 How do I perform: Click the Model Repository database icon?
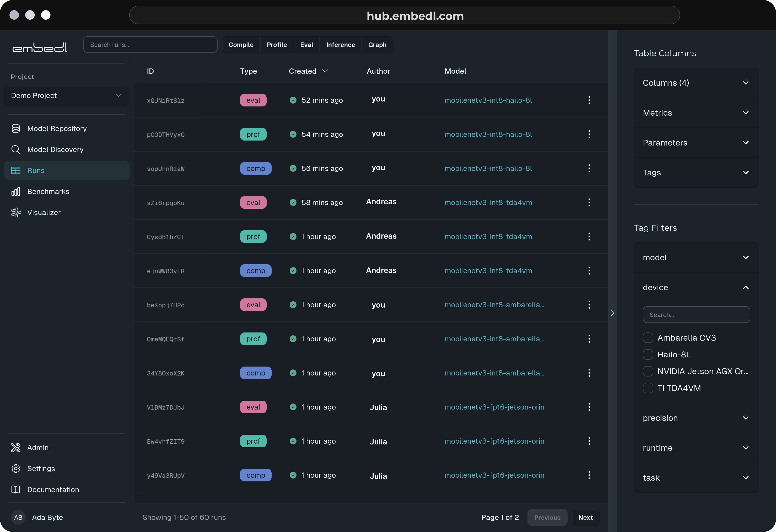16,128
